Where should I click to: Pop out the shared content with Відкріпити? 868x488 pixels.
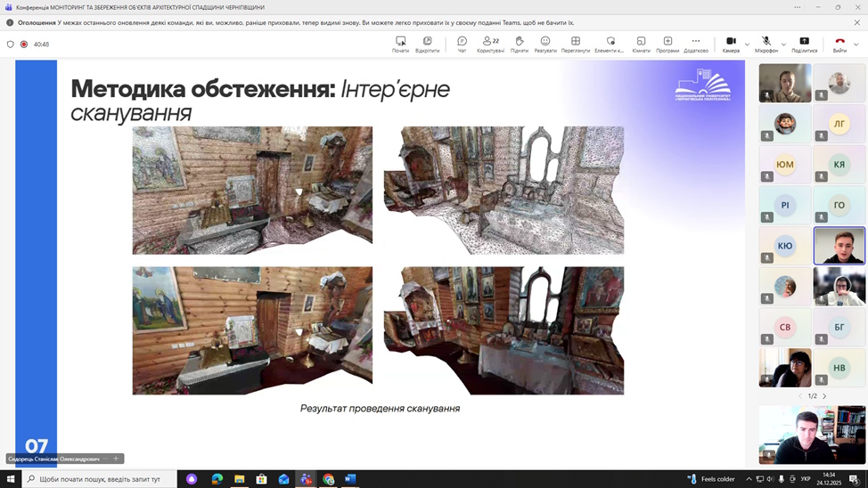point(427,44)
